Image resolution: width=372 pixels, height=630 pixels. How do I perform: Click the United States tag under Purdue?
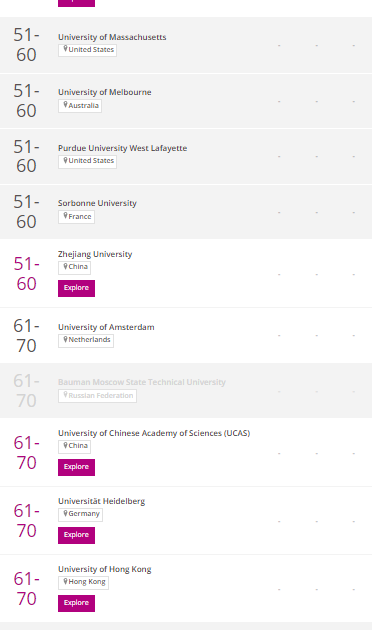(88, 161)
